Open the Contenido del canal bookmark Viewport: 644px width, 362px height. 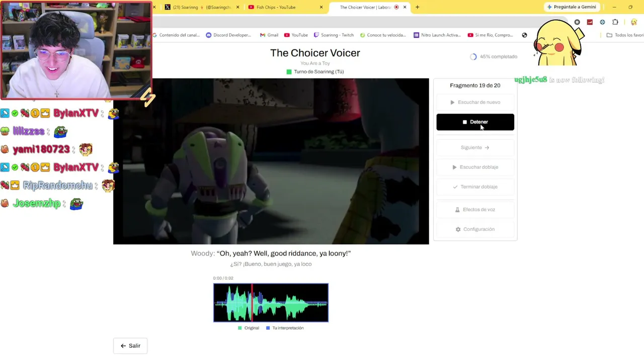point(176,35)
